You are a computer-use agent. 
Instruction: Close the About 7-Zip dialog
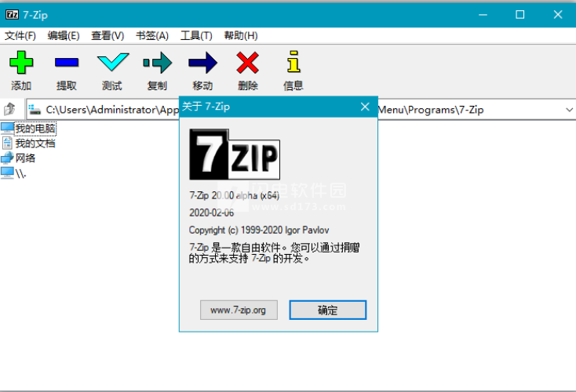(365, 107)
